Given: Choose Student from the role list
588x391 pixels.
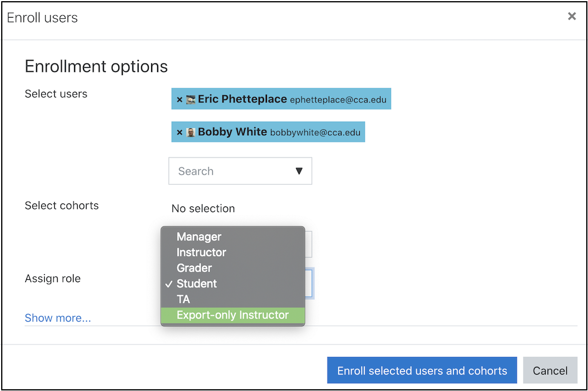Looking at the screenshot, I should pyautogui.click(x=233, y=284).
